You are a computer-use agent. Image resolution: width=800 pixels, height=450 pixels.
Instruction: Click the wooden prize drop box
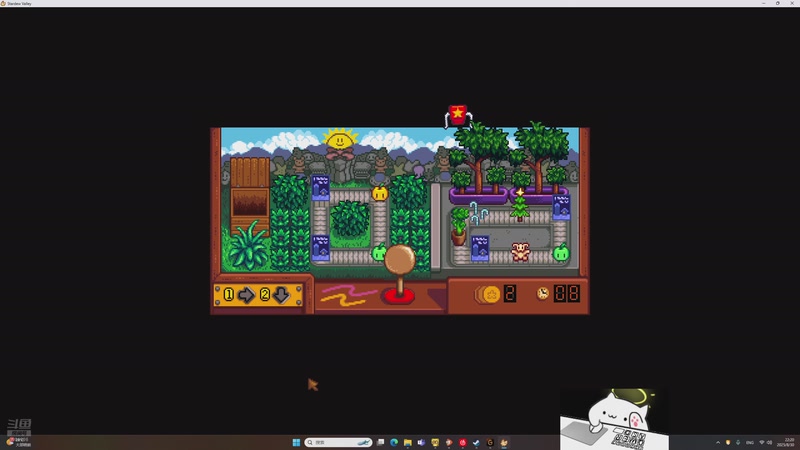(250, 195)
